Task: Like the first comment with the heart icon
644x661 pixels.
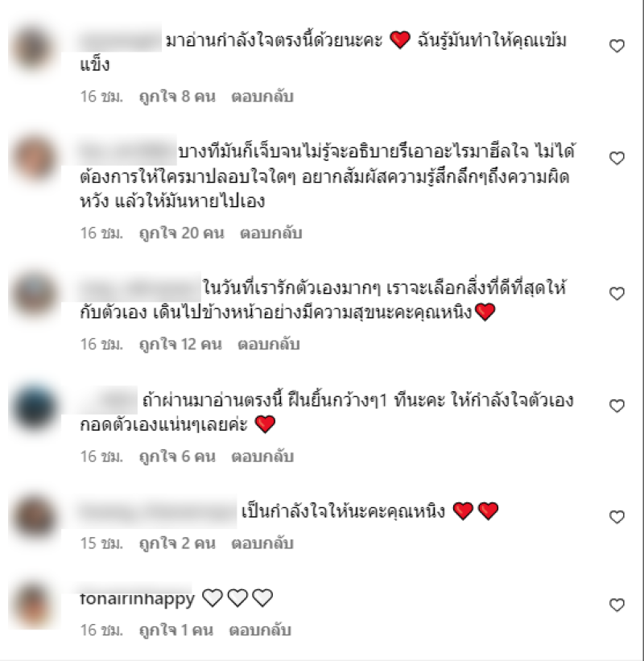Action: pos(617,46)
